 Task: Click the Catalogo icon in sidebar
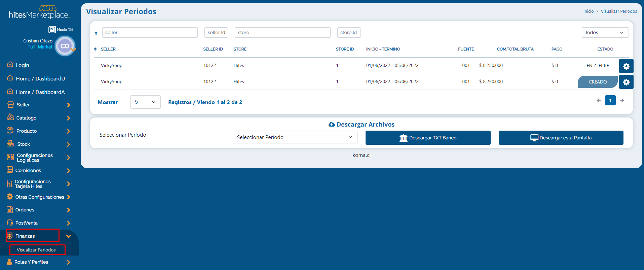click(10, 117)
